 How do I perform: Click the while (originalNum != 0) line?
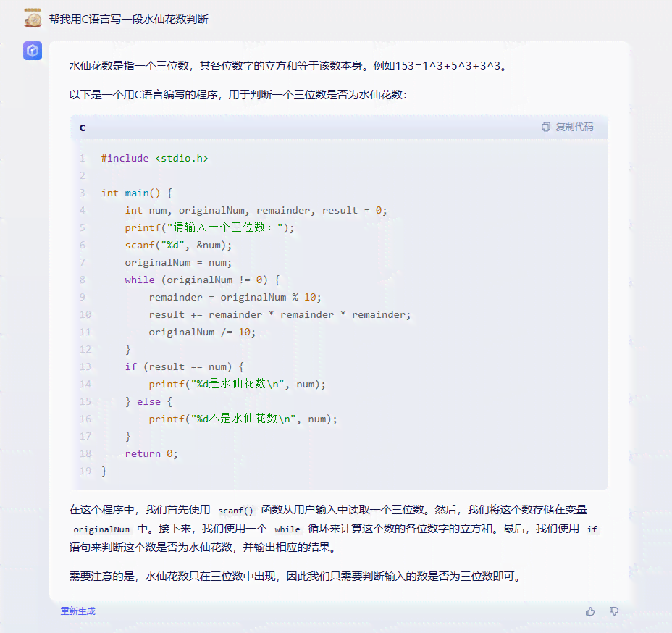coord(202,280)
